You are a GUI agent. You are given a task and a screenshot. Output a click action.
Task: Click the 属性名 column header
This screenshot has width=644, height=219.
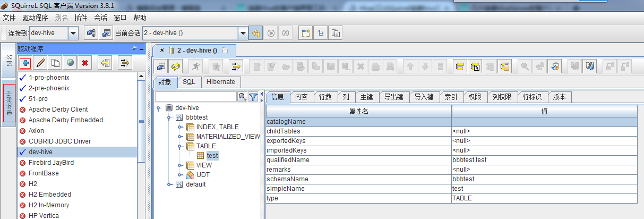(359, 112)
